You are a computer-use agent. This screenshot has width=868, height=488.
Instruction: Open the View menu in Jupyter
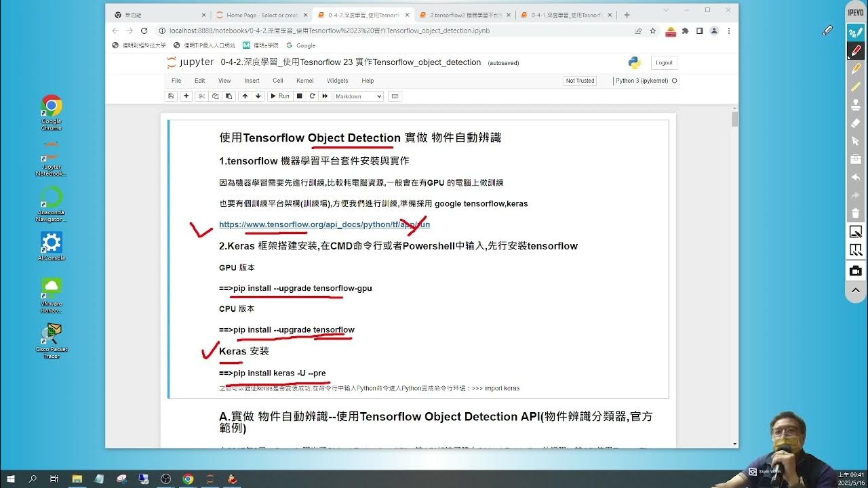(224, 81)
